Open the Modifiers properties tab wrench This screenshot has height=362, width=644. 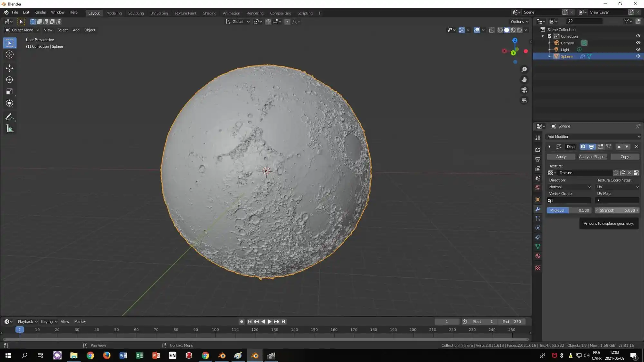tap(537, 209)
